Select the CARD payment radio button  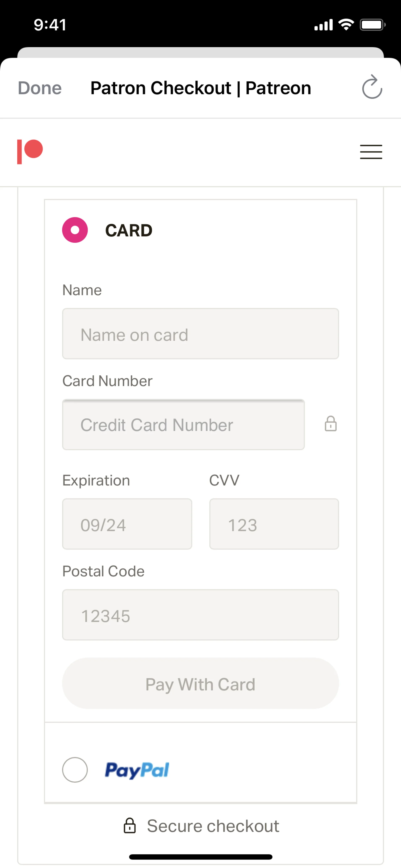click(75, 230)
